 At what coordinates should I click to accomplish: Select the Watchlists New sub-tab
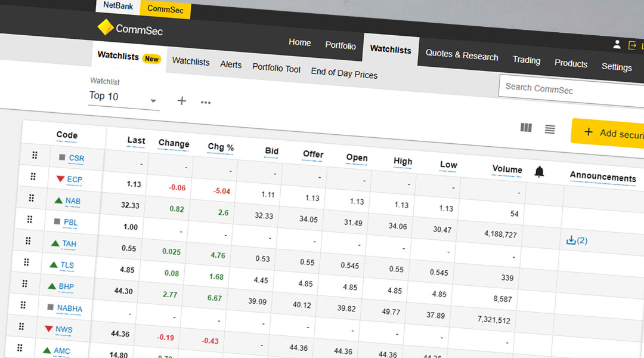click(129, 57)
